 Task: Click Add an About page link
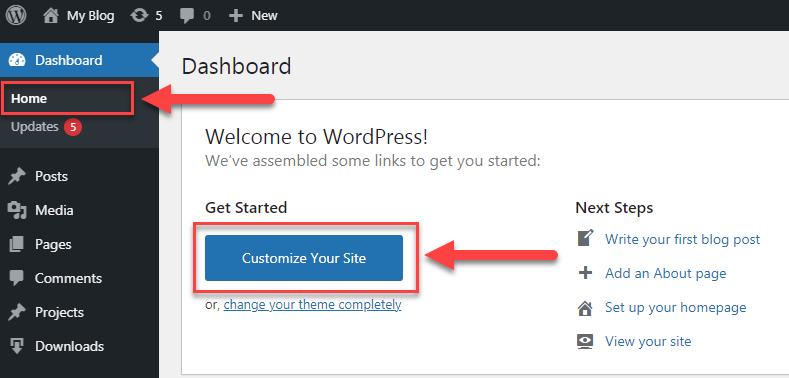(665, 273)
